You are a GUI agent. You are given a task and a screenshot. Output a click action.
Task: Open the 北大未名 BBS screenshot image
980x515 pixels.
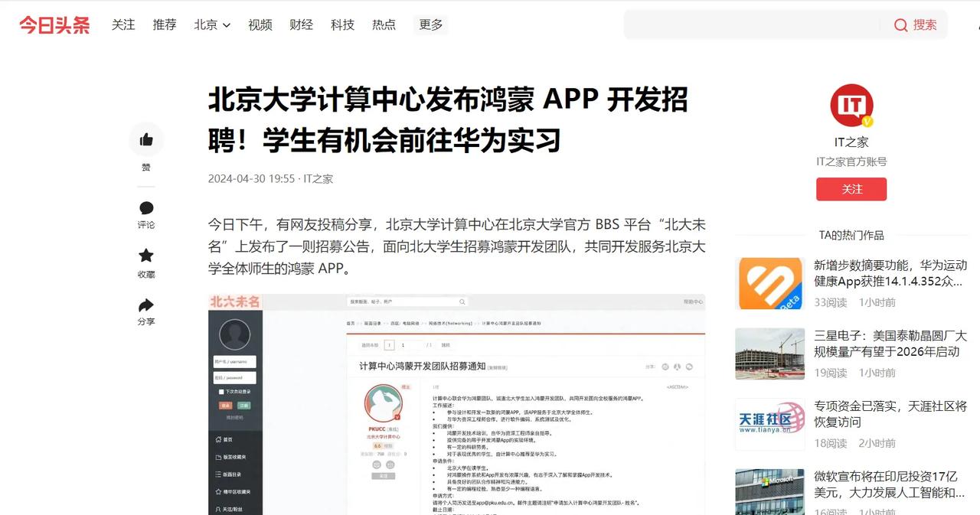pyautogui.click(x=456, y=404)
